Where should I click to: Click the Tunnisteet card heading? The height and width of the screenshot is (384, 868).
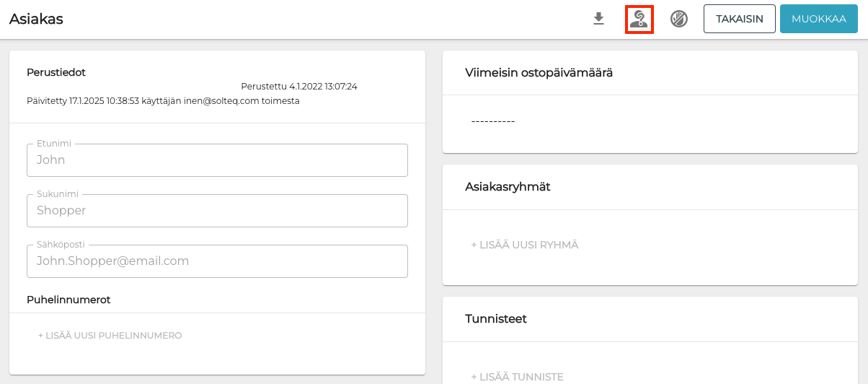pos(496,318)
